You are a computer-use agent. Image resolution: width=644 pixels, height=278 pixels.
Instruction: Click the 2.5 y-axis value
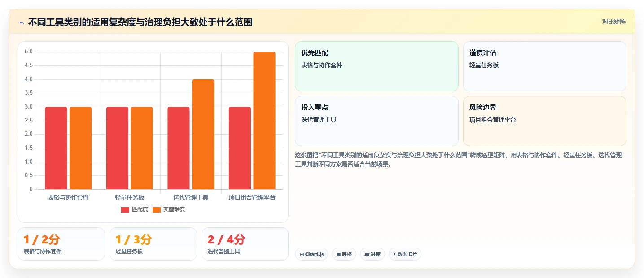[29, 121]
